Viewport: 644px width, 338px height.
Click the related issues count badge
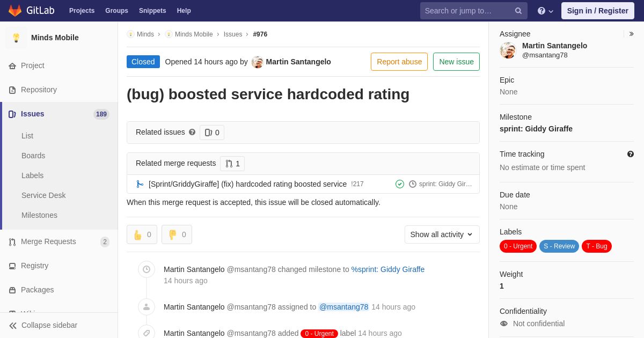point(212,133)
